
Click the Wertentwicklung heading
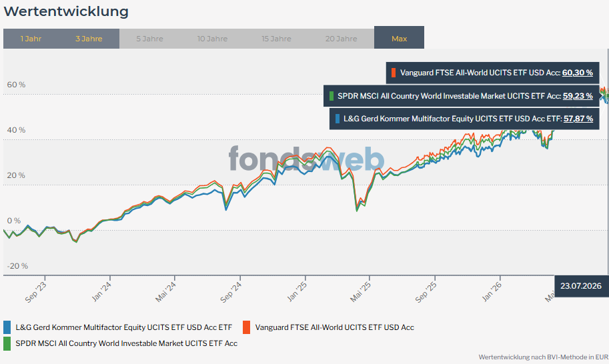pyautogui.click(x=66, y=11)
